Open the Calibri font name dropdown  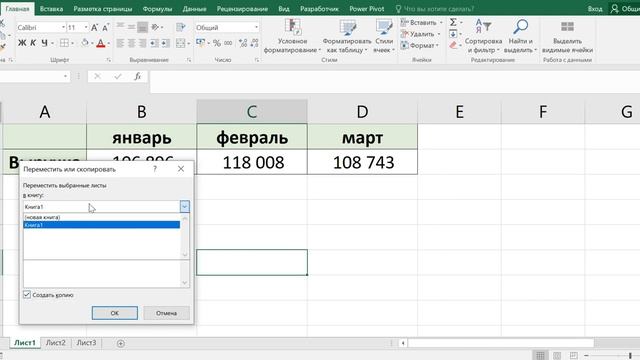point(63,27)
